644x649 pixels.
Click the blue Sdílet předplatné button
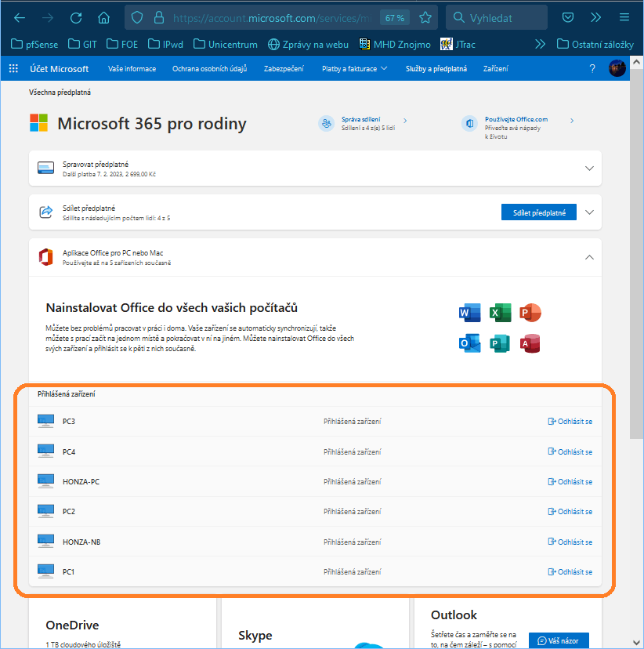(539, 212)
